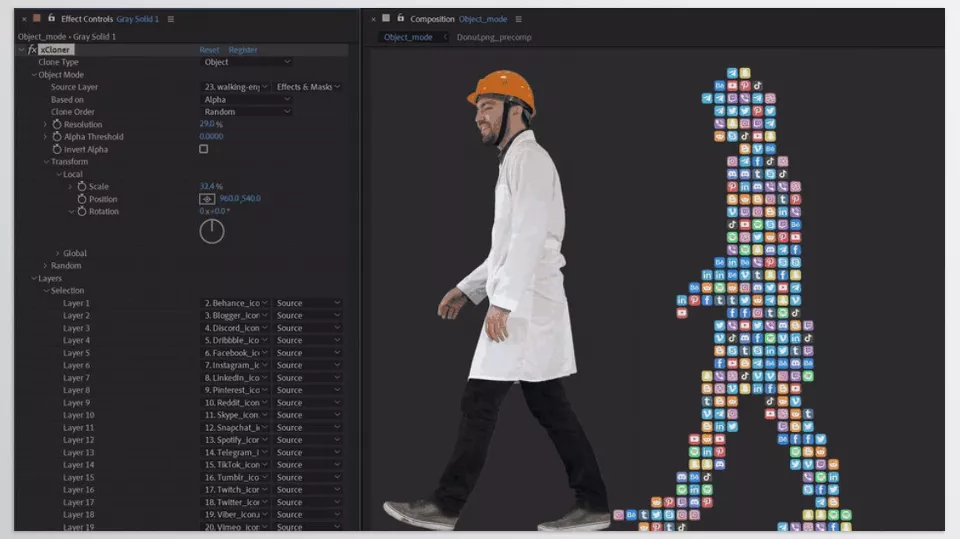The width and height of the screenshot is (960, 539).
Task: Select the Effect Controls panel tab
Action: tap(88, 19)
